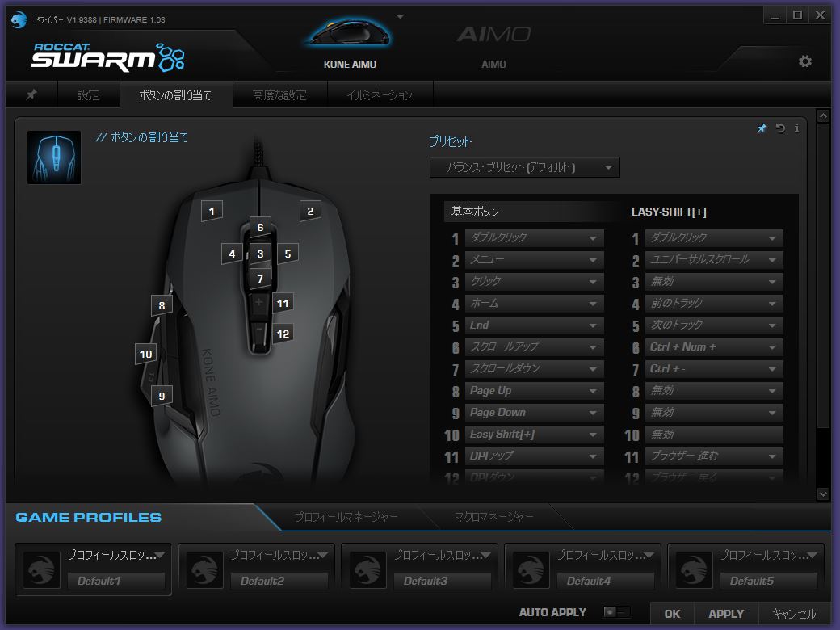The image size is (840, 630).
Task: Open the プロフィールマネージャー tab
Action: pyautogui.click(x=346, y=516)
